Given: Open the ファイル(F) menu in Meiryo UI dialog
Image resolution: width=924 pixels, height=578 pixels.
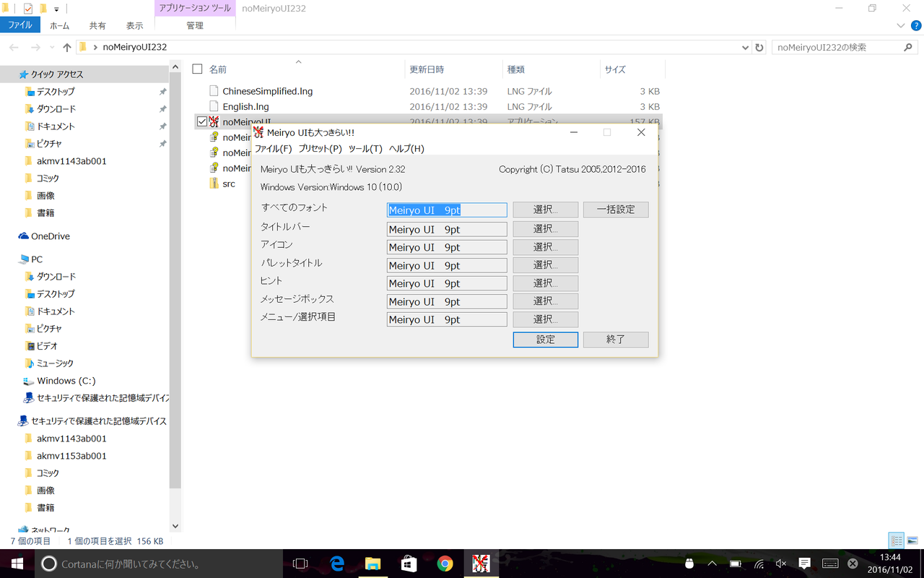Looking at the screenshot, I should click(273, 149).
